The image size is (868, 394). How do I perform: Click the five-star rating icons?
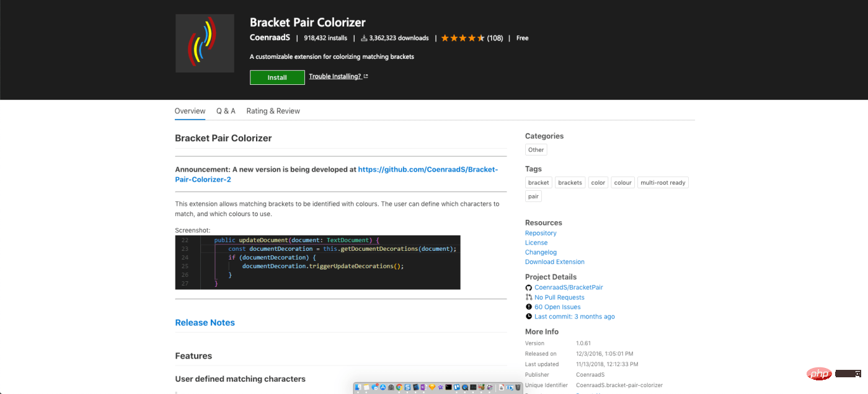click(x=463, y=38)
